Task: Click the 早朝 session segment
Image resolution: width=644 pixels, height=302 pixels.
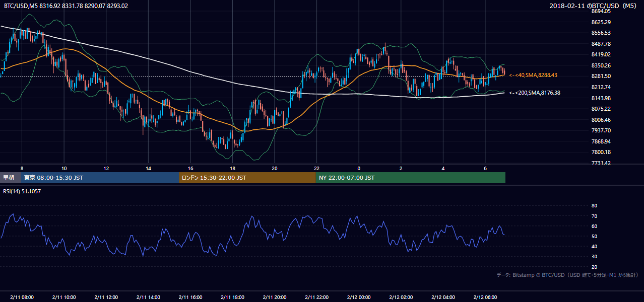Action: [x=10, y=178]
